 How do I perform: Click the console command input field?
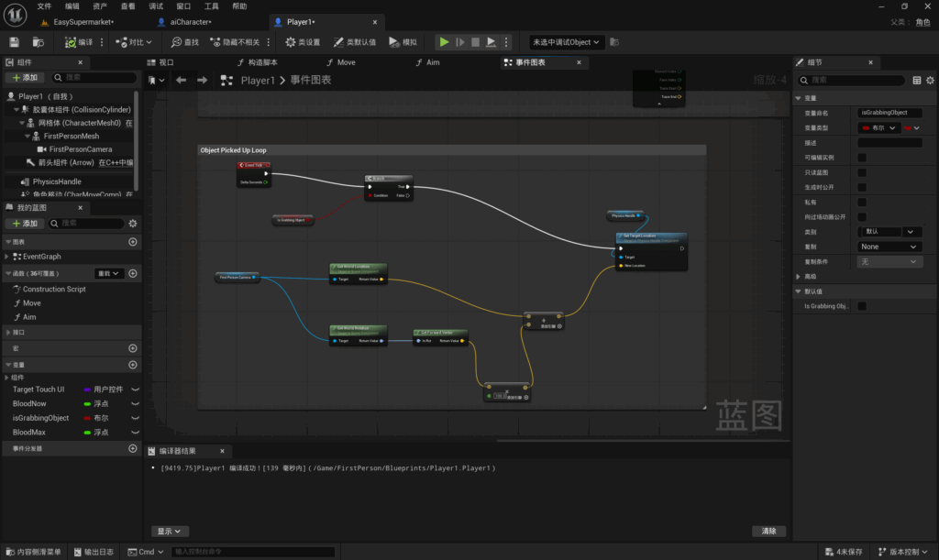point(253,552)
